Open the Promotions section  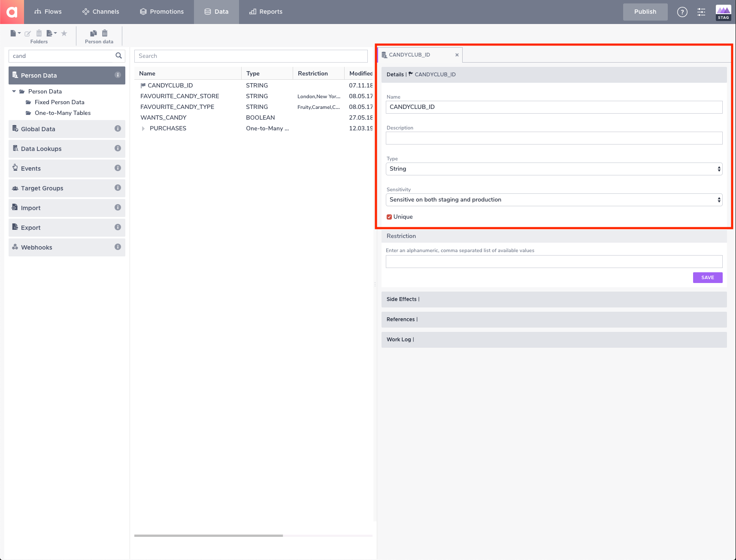click(x=162, y=12)
